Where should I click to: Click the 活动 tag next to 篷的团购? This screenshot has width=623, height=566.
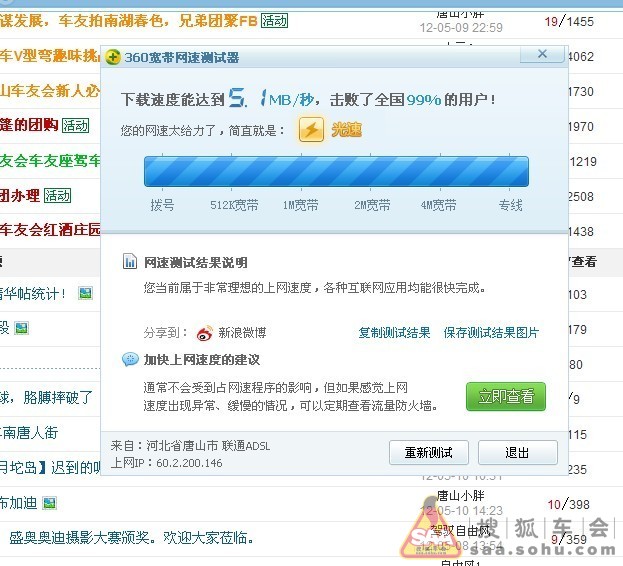[75, 126]
